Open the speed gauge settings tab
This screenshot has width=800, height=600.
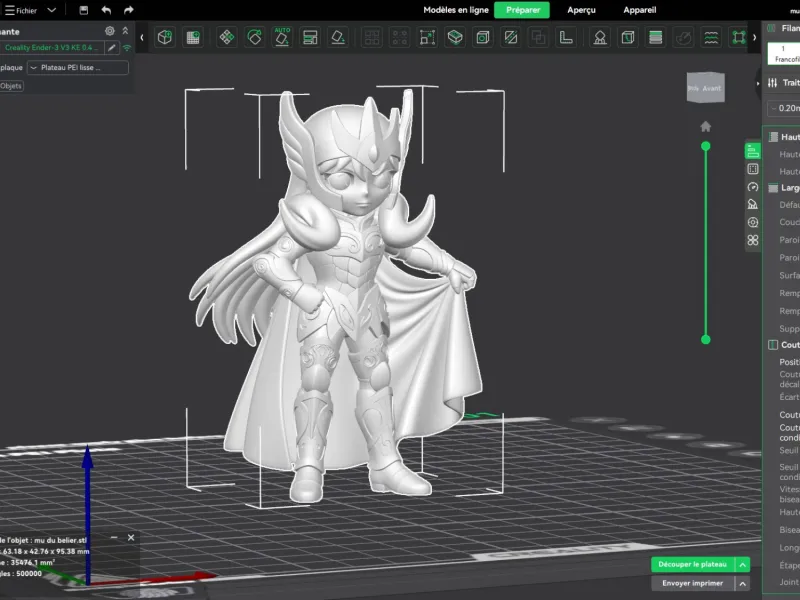(x=753, y=187)
